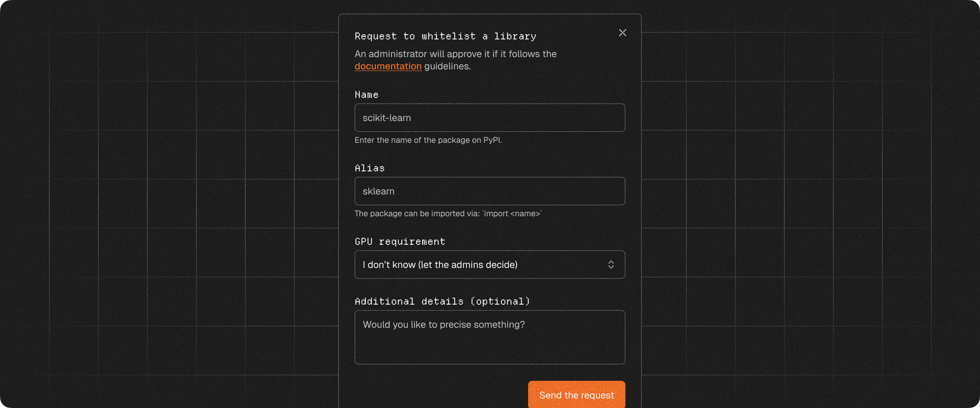Click the PyPI package name hint text
980x408 pixels.
coord(428,140)
